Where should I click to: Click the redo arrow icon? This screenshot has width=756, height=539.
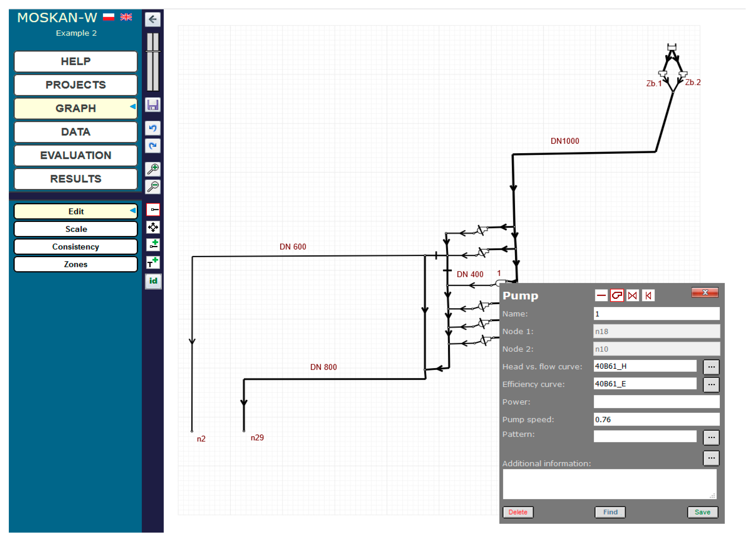click(x=153, y=146)
